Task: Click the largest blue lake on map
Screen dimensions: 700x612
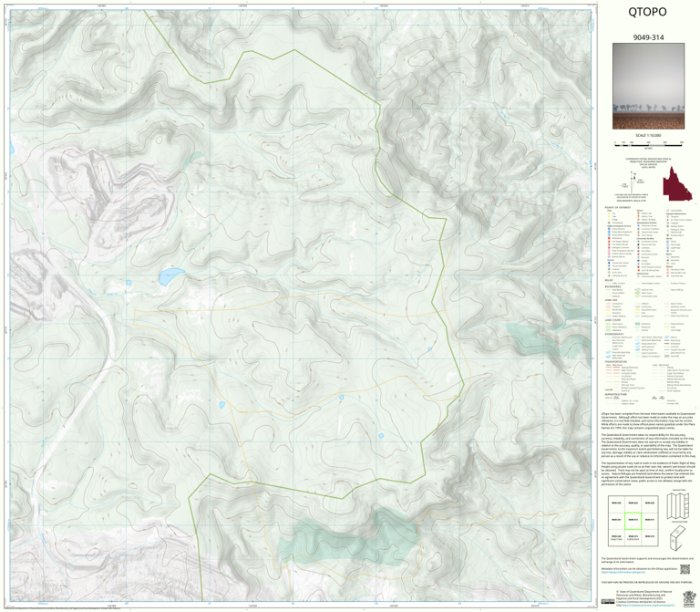Action: 171,276
